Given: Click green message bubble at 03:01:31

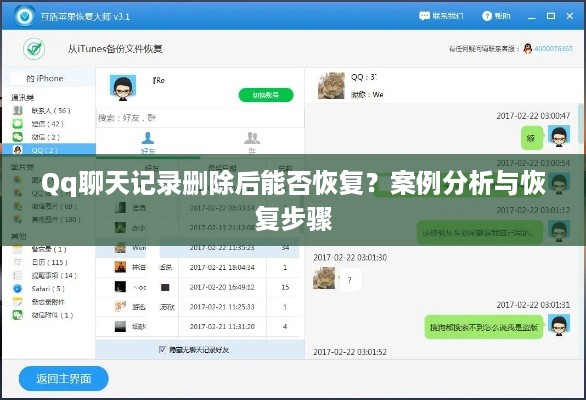Looking at the screenshot, I should pyautogui.click(x=484, y=327).
